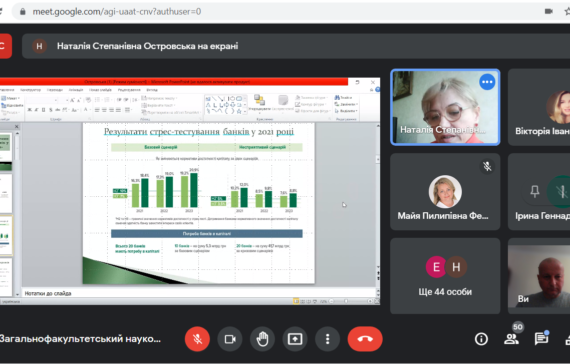Click the browser address bar URL
This screenshot has height=364, width=570.
coord(117,12)
